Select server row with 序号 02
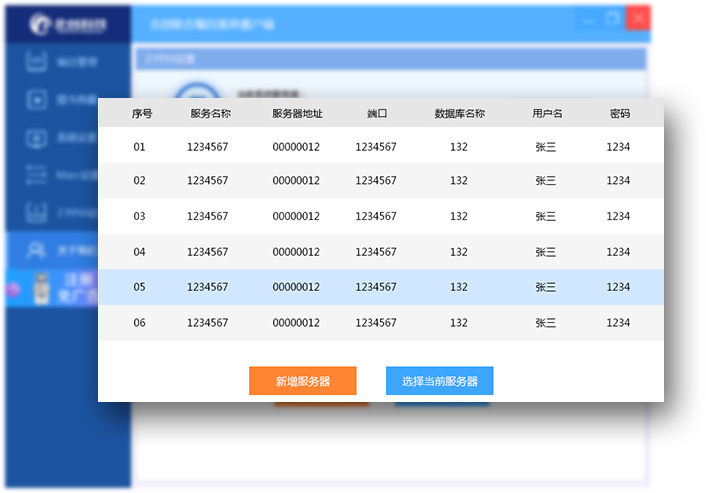The height and width of the screenshot is (493, 706). click(380, 181)
